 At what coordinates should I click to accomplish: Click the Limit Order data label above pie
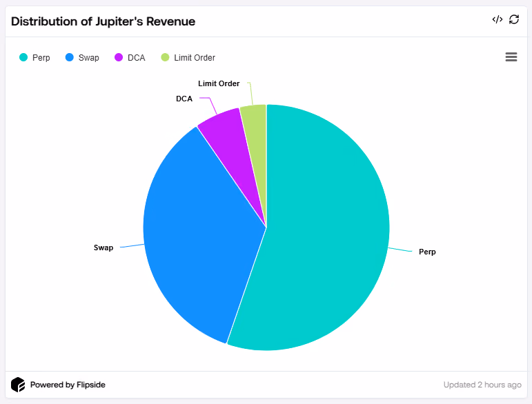(x=219, y=83)
